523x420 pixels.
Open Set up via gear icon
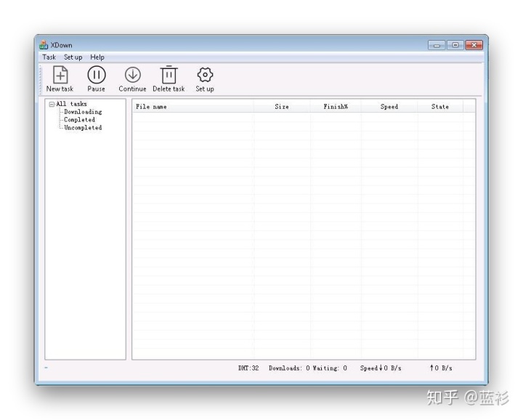click(x=204, y=75)
